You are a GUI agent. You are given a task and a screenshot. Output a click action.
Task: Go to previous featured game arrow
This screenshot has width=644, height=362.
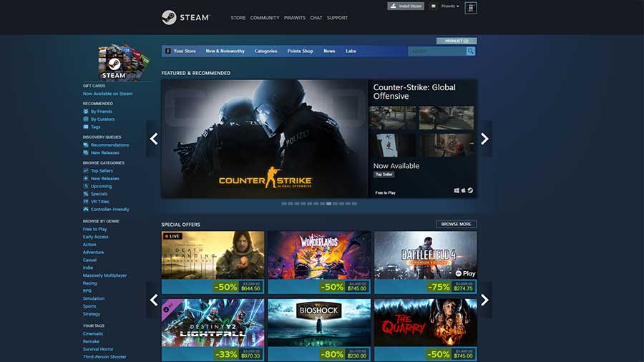point(154,139)
